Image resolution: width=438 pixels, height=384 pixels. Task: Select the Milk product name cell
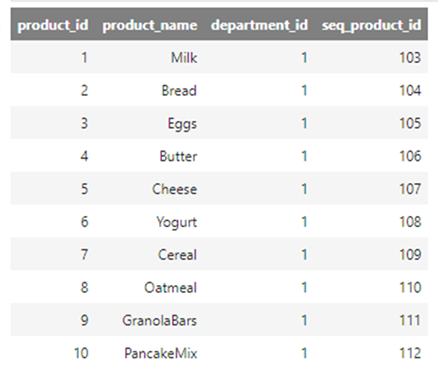click(184, 57)
